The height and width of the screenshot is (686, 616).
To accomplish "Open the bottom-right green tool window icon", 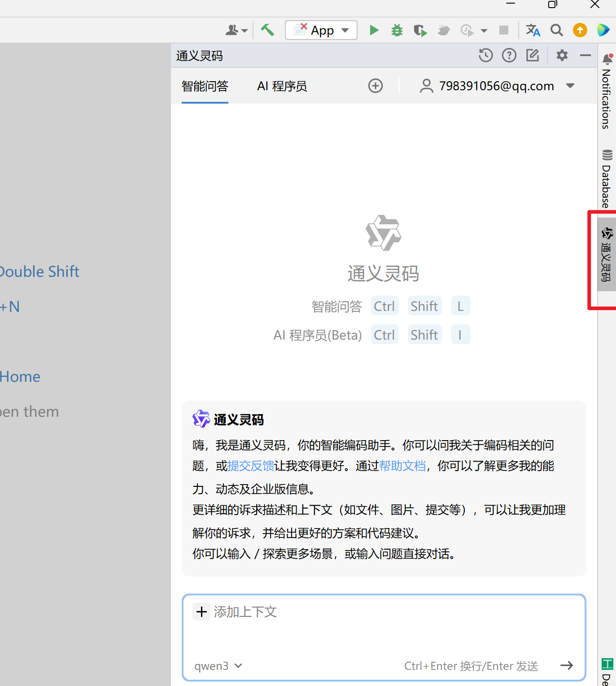I will (607, 664).
